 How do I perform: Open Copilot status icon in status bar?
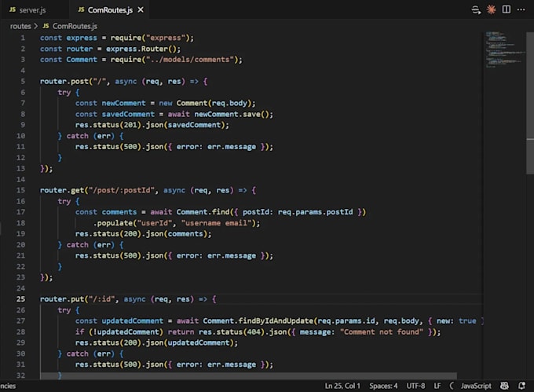504,386
